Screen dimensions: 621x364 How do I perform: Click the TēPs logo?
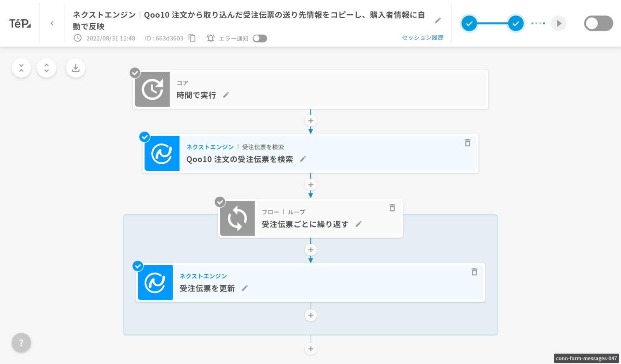[20, 24]
